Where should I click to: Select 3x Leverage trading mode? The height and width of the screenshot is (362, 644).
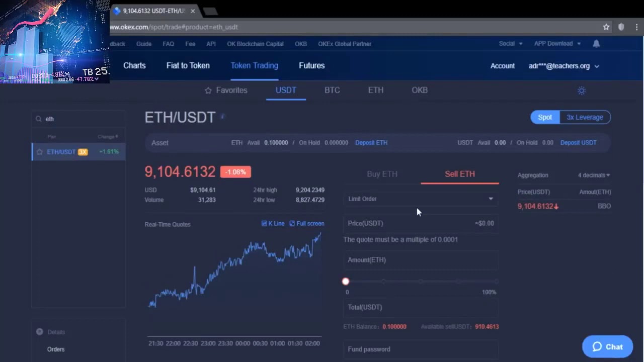coord(585,117)
